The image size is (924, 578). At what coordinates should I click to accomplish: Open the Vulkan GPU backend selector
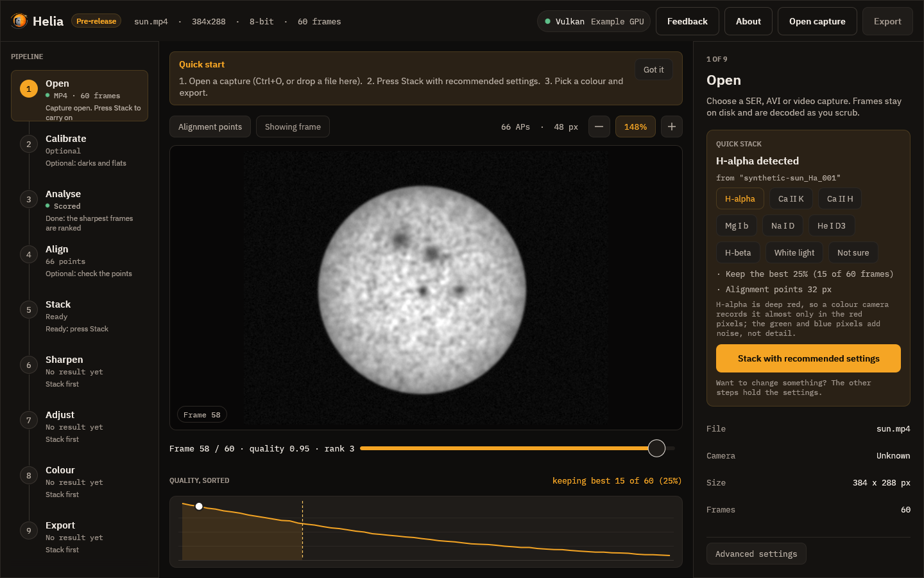click(594, 21)
